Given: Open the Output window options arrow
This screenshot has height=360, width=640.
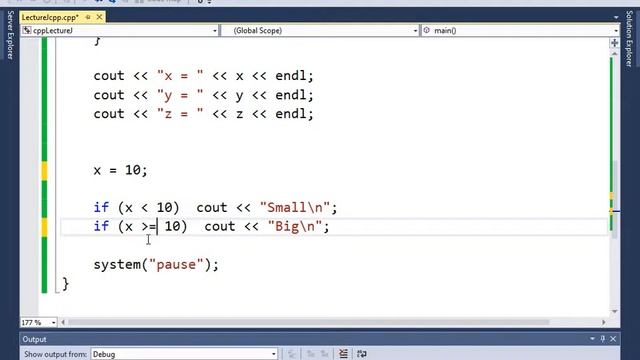Looking at the screenshot, I should [x=592, y=339].
